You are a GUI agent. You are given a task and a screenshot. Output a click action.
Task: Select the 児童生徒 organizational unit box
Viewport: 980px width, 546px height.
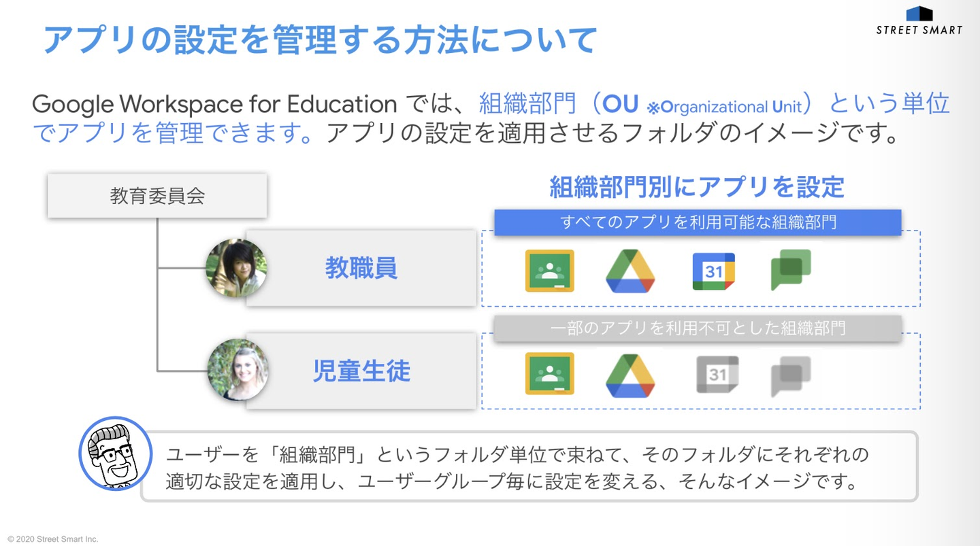click(x=361, y=371)
